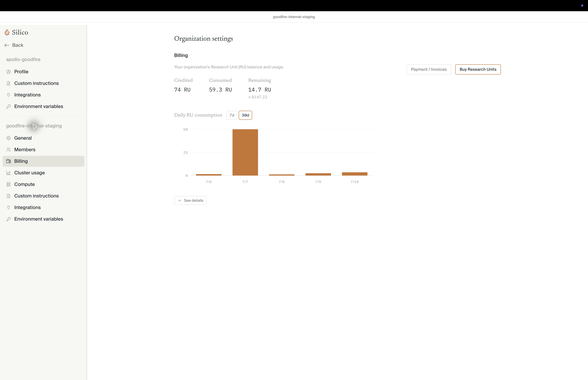Navigate to the Compute section
The height and width of the screenshot is (380, 588).
(43, 185)
